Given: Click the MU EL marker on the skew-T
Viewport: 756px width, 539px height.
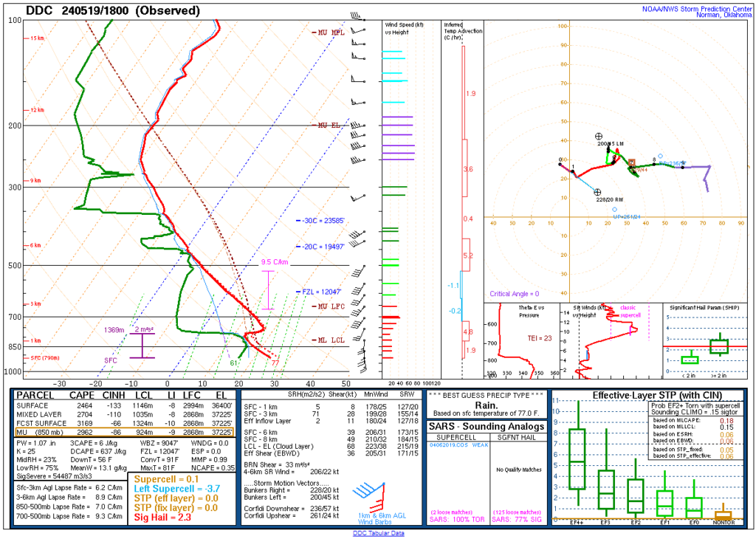Looking at the screenshot, I should pyautogui.click(x=328, y=125).
